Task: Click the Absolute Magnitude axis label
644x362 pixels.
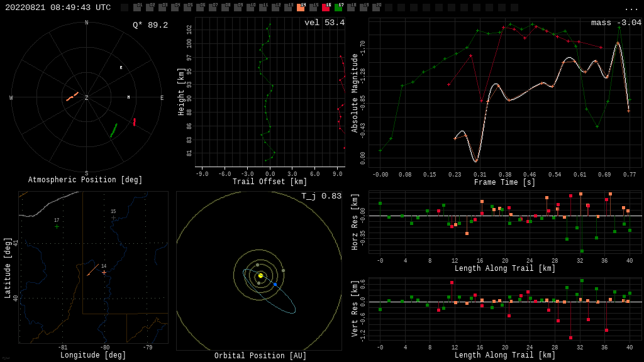Action: 355,93
